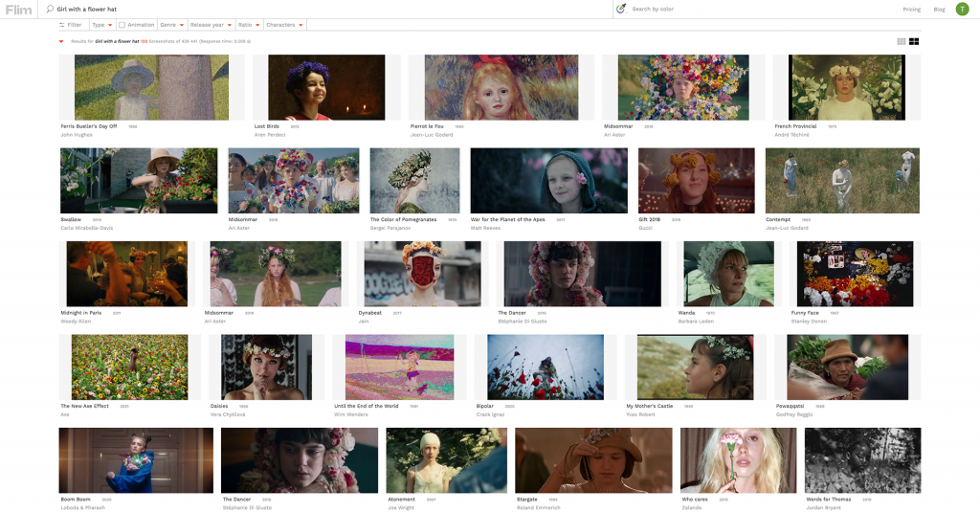Open the Boom Boom thumbnail
This screenshot has height=512, width=980.
[x=136, y=460]
